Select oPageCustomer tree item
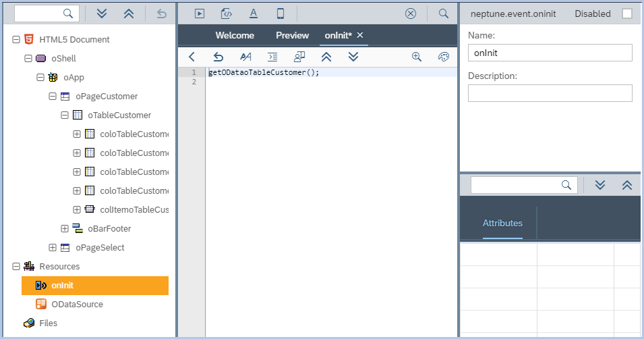Image resolution: width=644 pixels, height=339 pixels. tap(107, 97)
